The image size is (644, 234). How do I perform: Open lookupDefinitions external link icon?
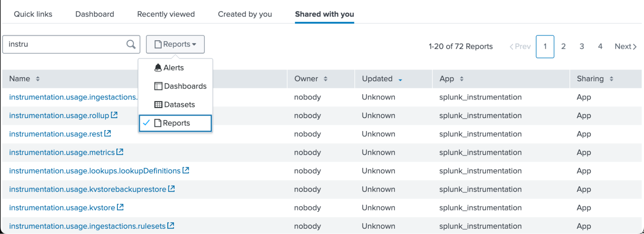tap(186, 170)
